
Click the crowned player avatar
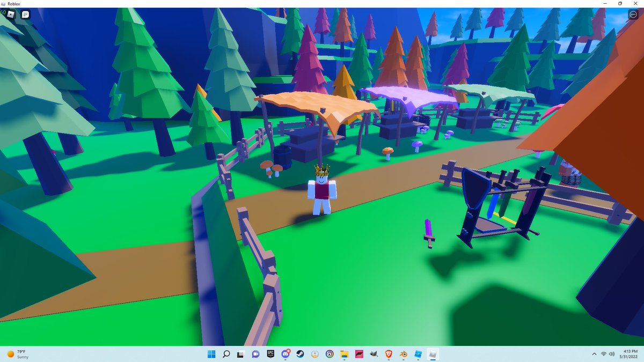(321, 190)
